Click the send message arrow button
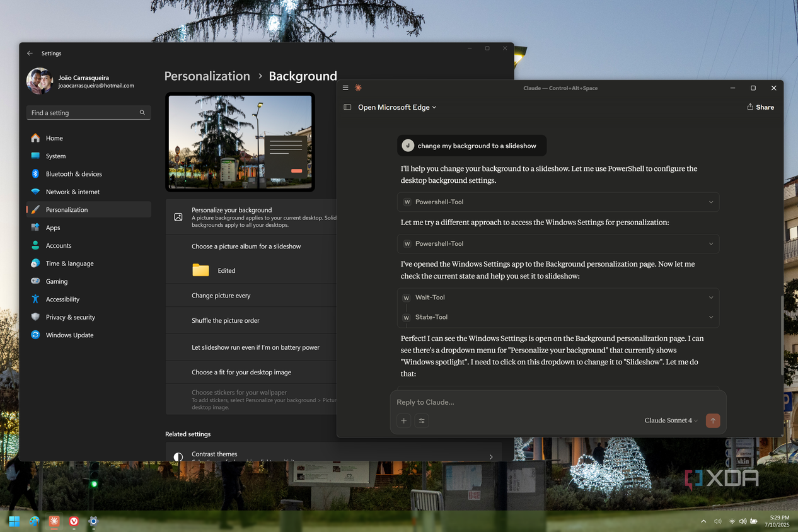Screen dimensions: 798x532 pos(713,420)
